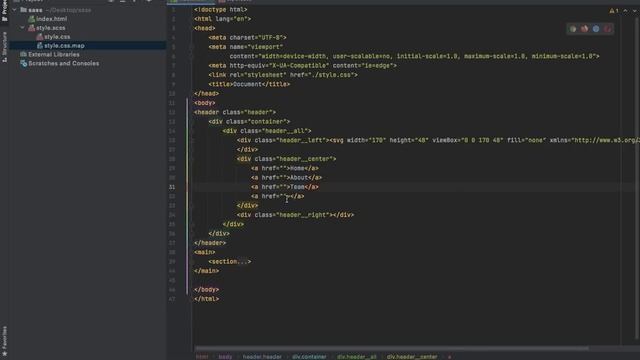
Task: Open in Chrome via floating browser bar
Action: point(573,29)
